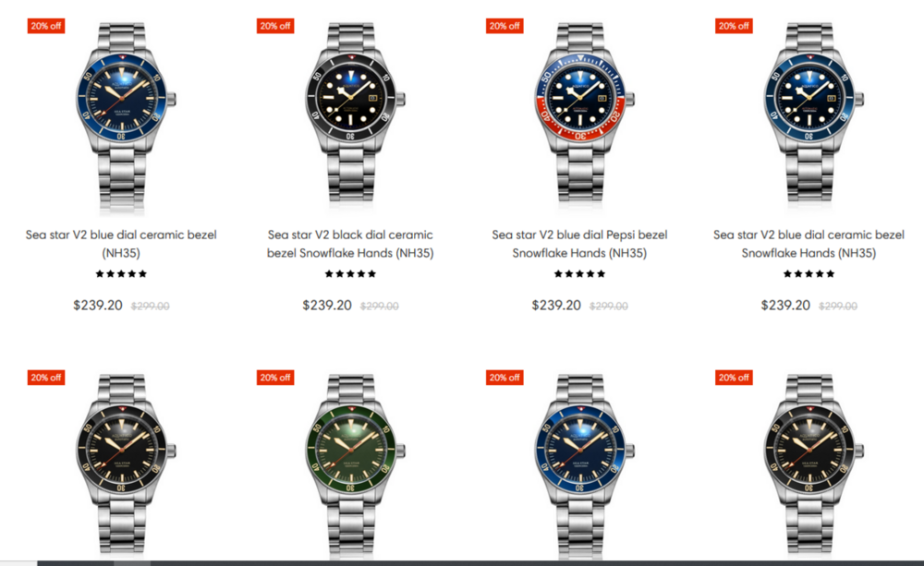The image size is (924, 566).
Task: Click star rating under the top-right watch
Action: pos(808,274)
